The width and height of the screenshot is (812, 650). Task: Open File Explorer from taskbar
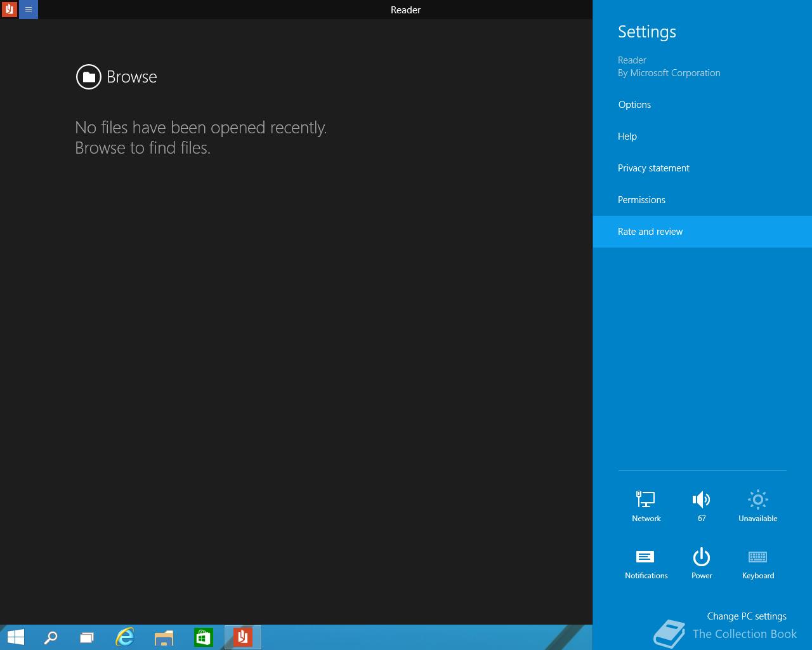pyautogui.click(x=164, y=637)
